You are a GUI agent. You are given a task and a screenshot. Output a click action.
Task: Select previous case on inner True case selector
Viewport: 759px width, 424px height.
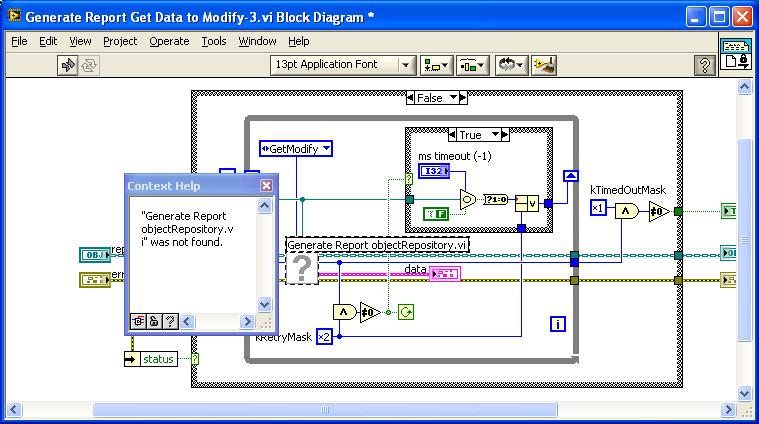tap(452, 135)
